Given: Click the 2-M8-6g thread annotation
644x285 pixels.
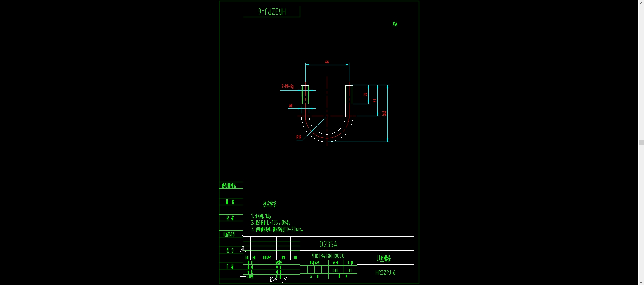Looking at the screenshot, I should pos(287,86).
